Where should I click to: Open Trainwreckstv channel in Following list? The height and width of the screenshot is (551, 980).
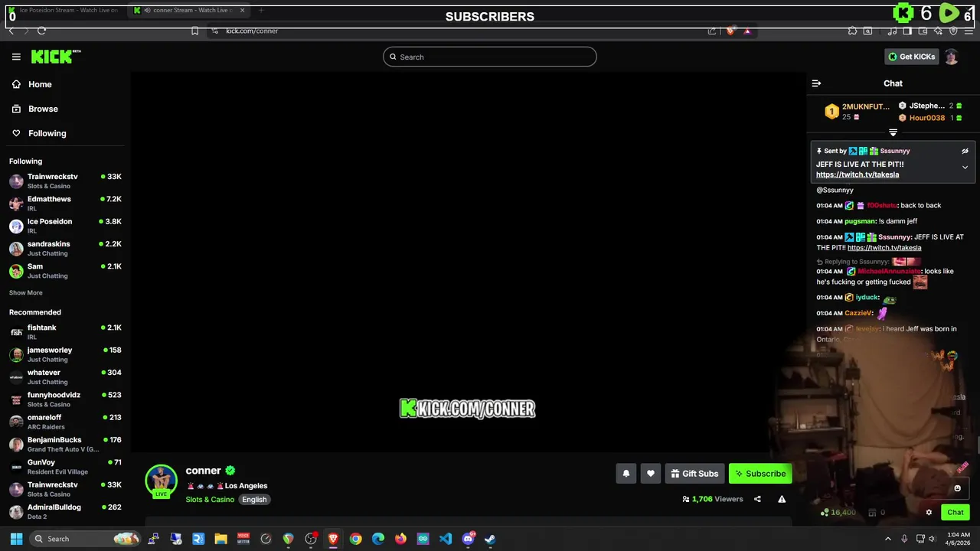pos(65,181)
